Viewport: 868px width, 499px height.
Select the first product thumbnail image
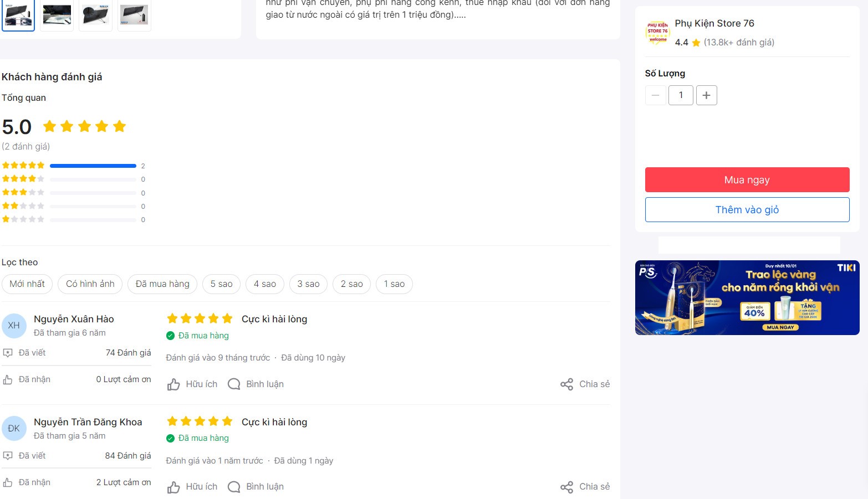pyautogui.click(x=18, y=14)
